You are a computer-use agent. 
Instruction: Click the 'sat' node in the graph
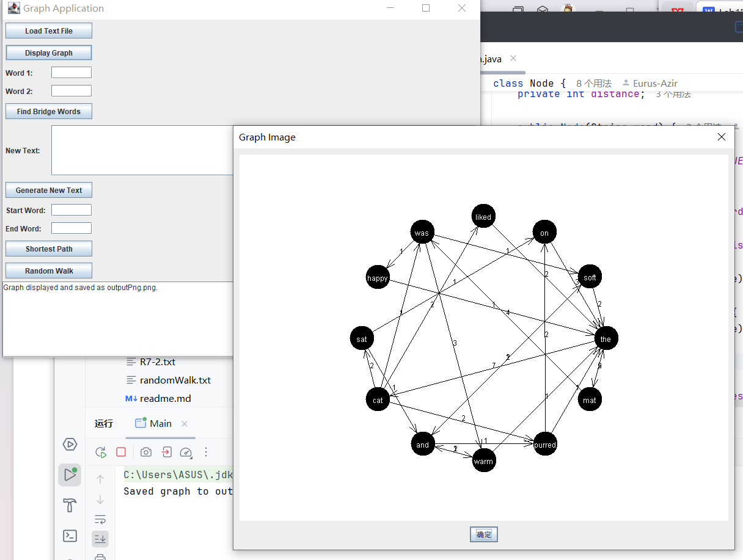(x=362, y=338)
